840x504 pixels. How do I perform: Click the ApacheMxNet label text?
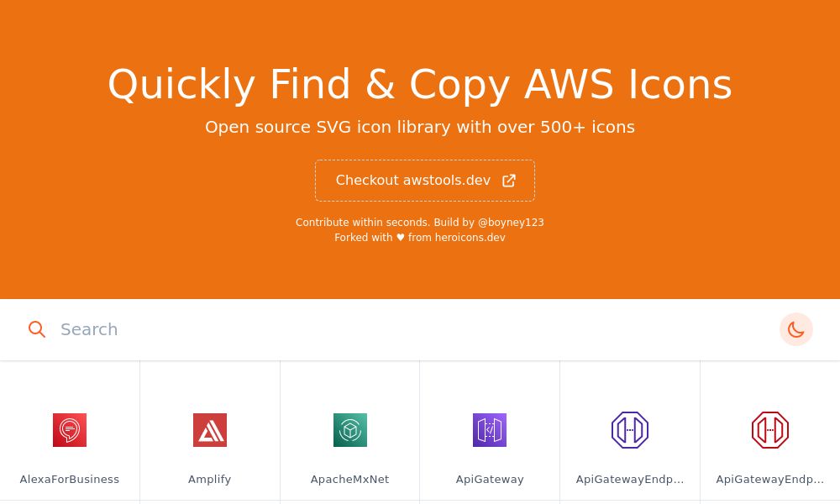pos(349,479)
